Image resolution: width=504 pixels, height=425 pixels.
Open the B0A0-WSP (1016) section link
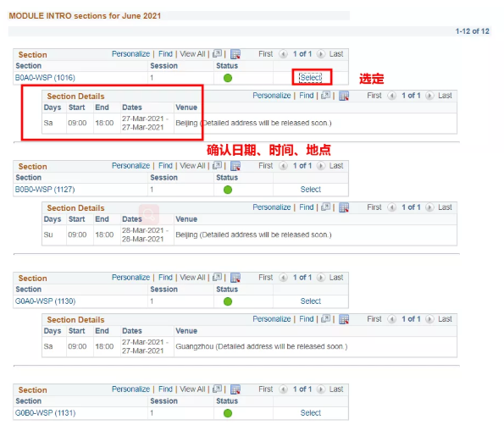coord(45,78)
